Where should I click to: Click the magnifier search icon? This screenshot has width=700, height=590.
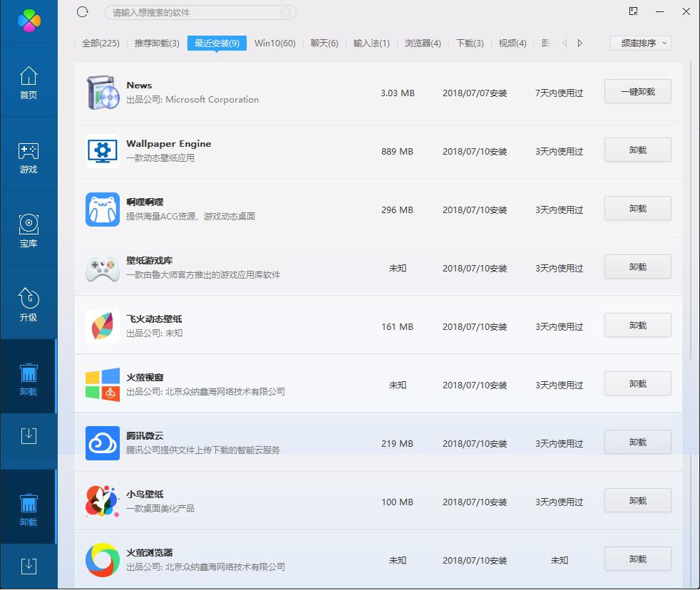pos(286,13)
